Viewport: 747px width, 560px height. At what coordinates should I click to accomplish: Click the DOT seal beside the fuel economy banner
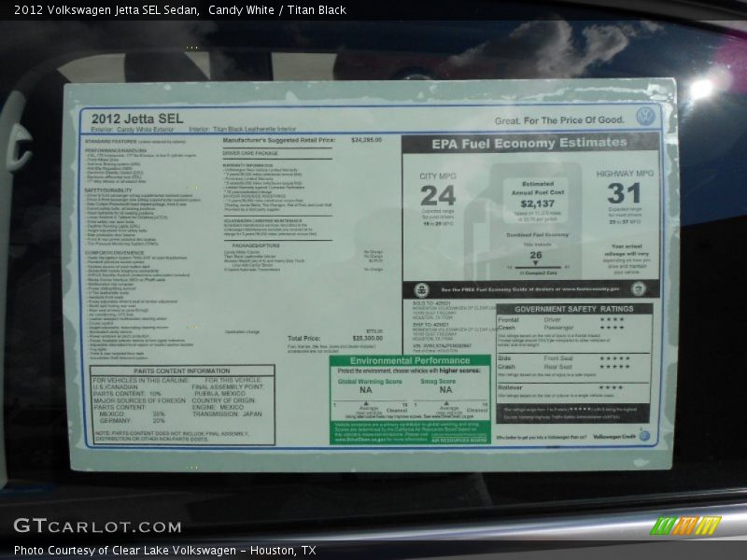(x=423, y=290)
